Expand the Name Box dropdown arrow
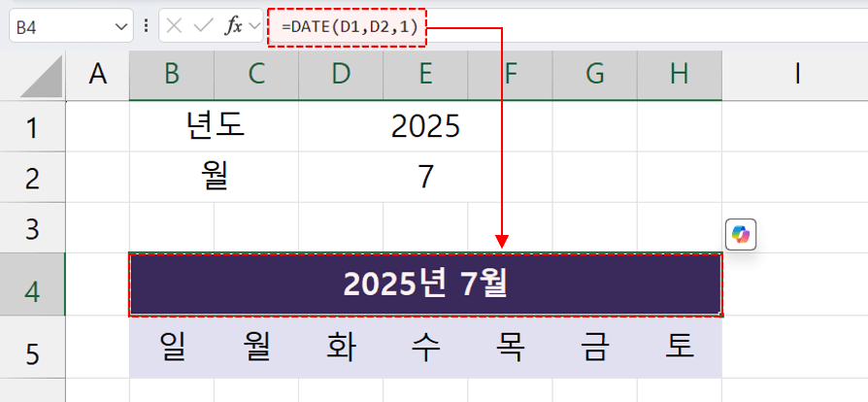Image resolution: width=868 pixels, height=402 pixels. [x=120, y=26]
